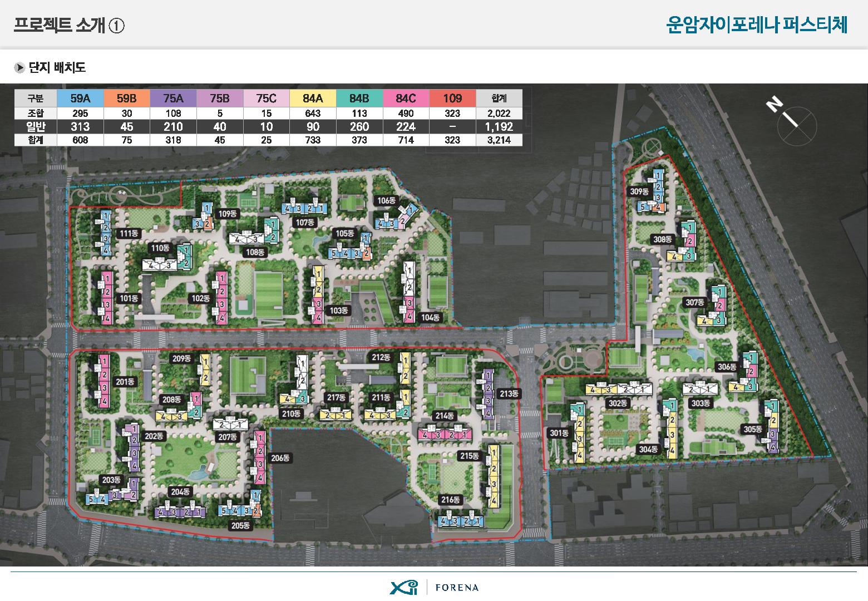Viewport: 868px width, 601px height.
Task: Click the 308동 building label
Action: pos(663,239)
